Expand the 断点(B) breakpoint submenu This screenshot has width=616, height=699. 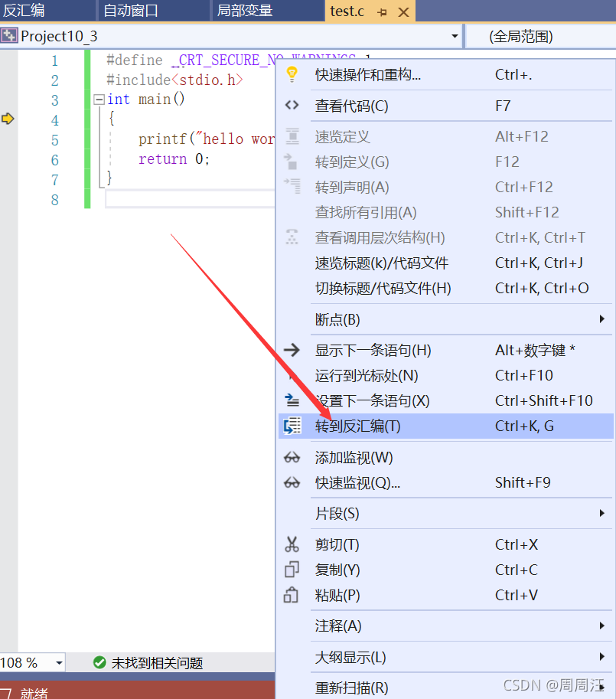point(601,318)
